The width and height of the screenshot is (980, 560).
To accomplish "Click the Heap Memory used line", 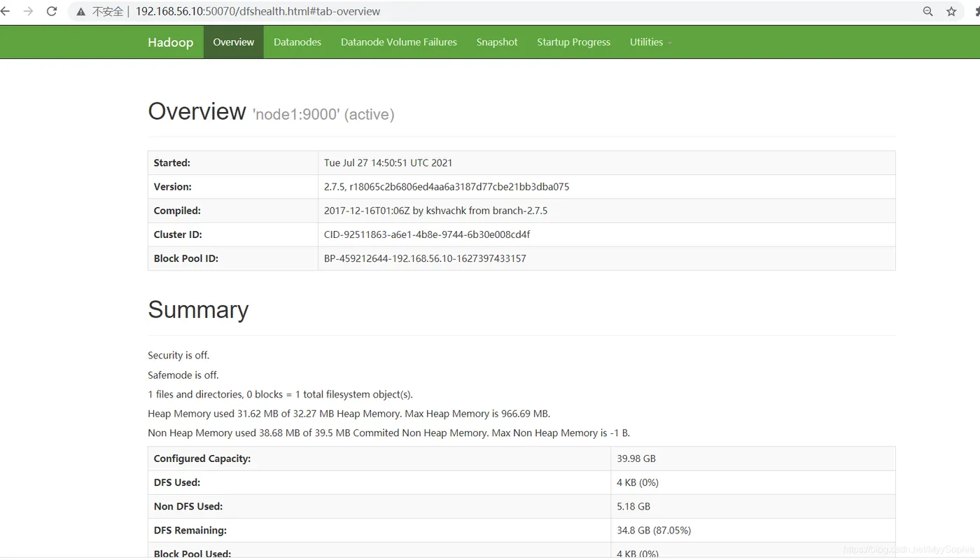I will [x=349, y=414].
